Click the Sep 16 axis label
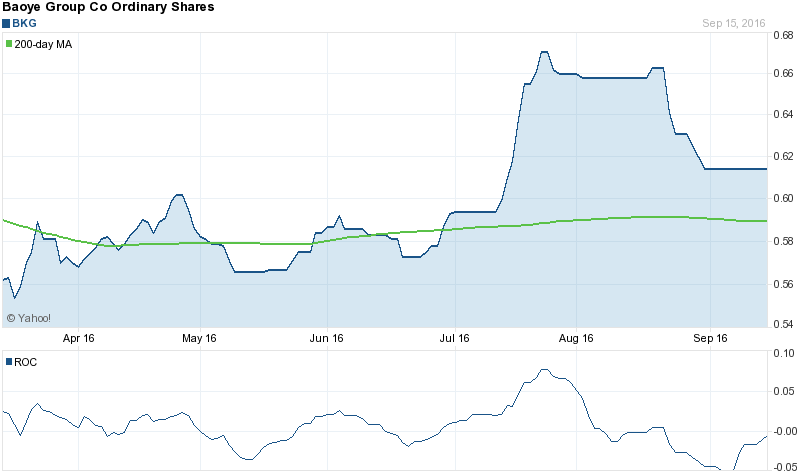This screenshot has width=800, height=475. pos(710,338)
